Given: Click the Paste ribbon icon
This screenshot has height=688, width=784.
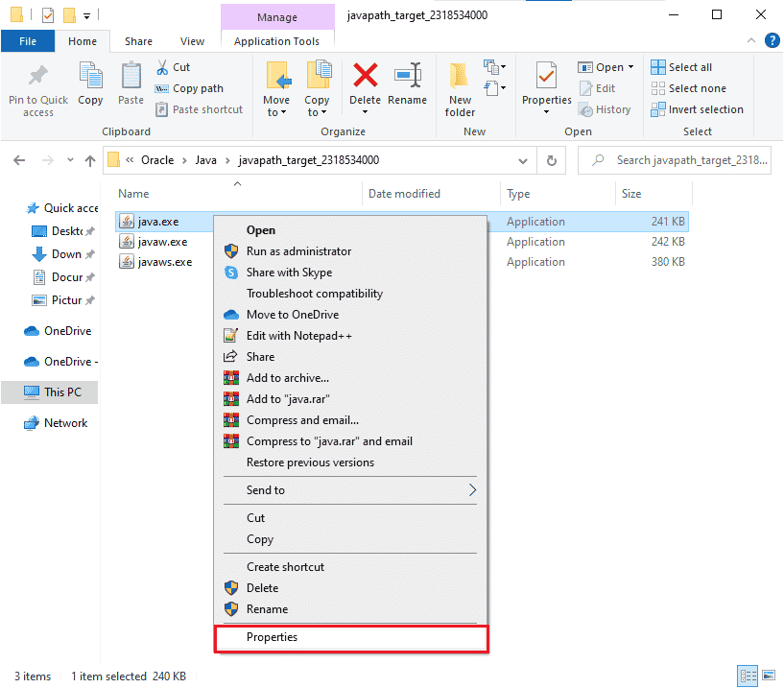Looking at the screenshot, I should pos(131,76).
